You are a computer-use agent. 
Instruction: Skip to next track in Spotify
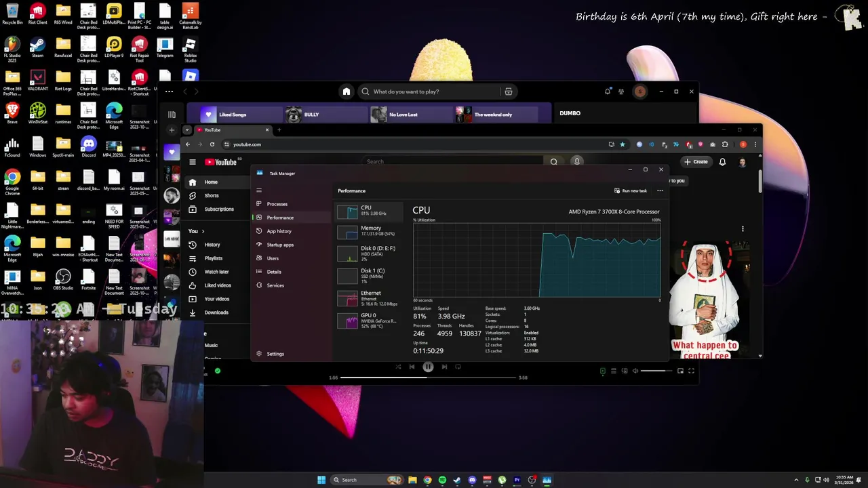point(444,367)
